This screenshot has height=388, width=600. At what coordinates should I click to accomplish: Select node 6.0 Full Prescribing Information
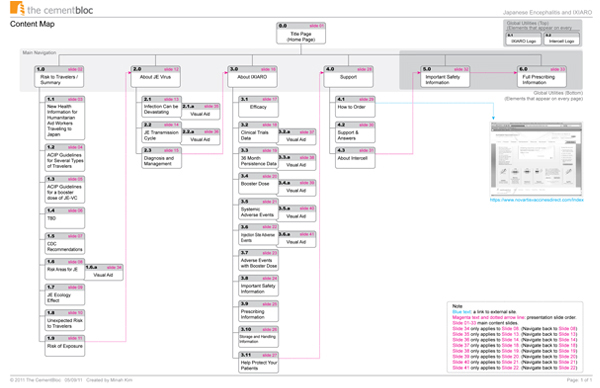542,77
